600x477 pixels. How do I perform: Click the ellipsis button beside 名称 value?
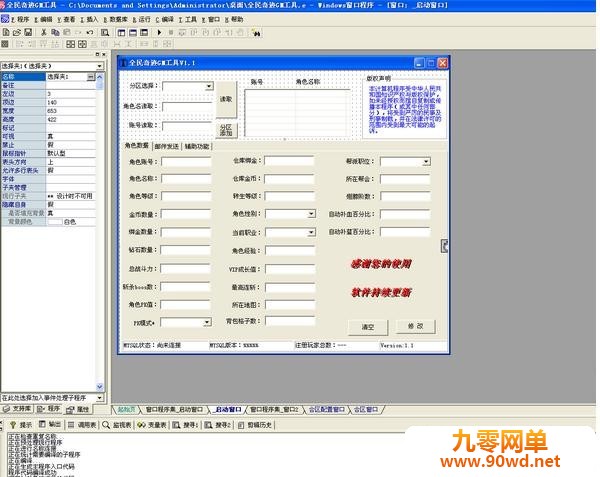90,77
